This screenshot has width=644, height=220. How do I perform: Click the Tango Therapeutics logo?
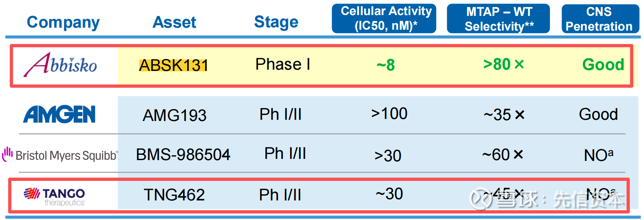coord(55,196)
